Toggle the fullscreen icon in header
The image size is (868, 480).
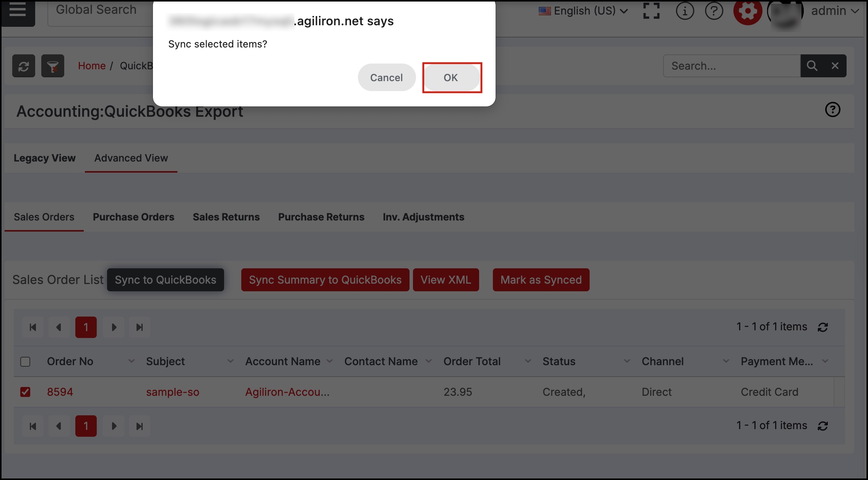click(x=651, y=11)
